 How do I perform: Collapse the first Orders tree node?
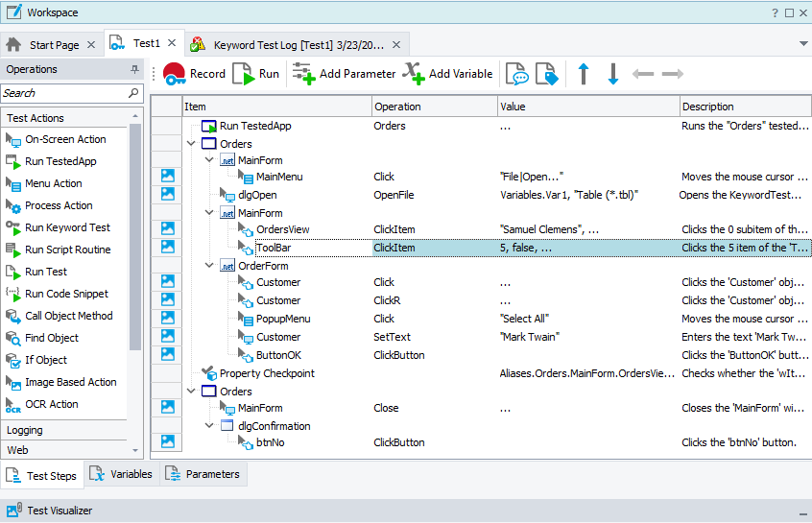(x=191, y=144)
